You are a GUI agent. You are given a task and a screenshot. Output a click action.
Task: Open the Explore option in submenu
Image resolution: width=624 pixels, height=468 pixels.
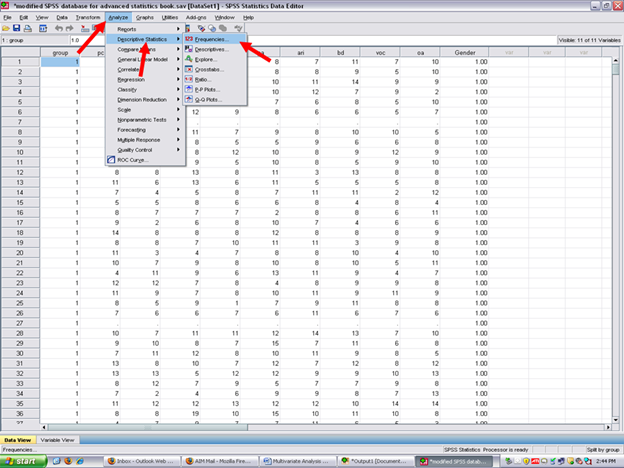tap(206, 59)
